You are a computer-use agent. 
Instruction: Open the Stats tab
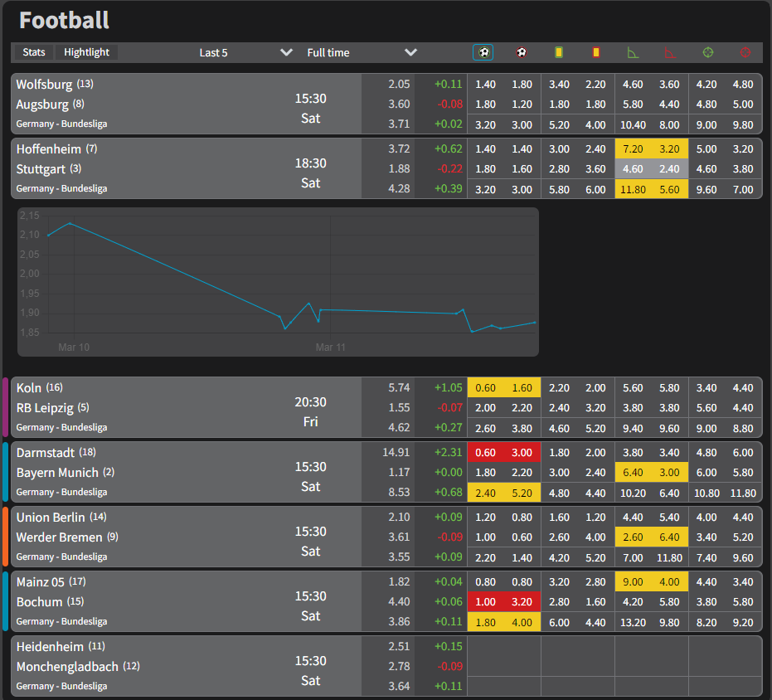point(33,52)
